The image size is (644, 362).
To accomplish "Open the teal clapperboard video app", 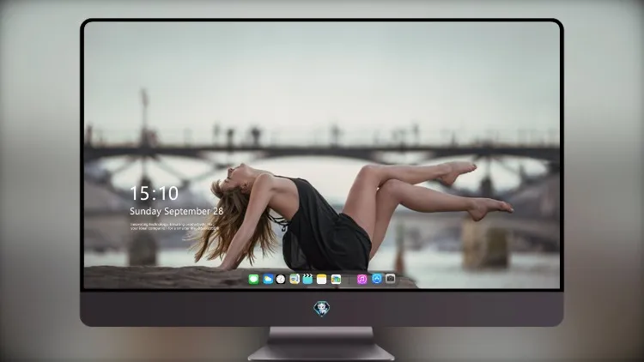I will [x=307, y=279].
